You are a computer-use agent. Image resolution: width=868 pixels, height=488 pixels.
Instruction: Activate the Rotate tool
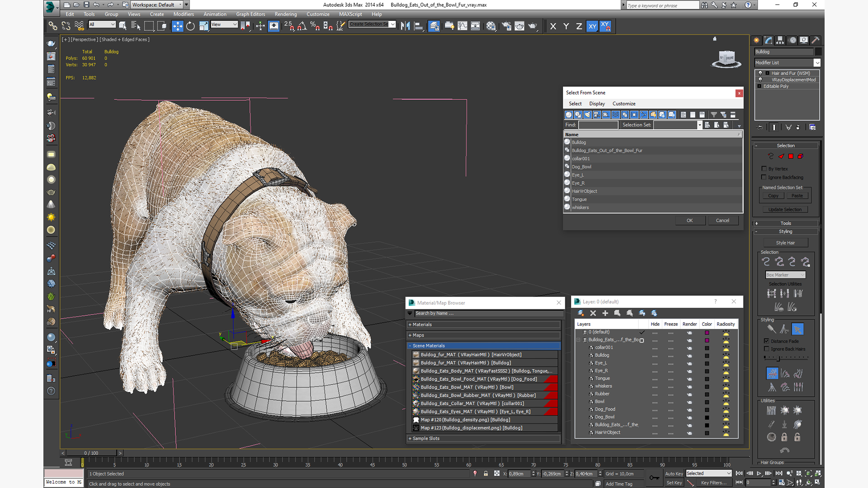tap(190, 26)
